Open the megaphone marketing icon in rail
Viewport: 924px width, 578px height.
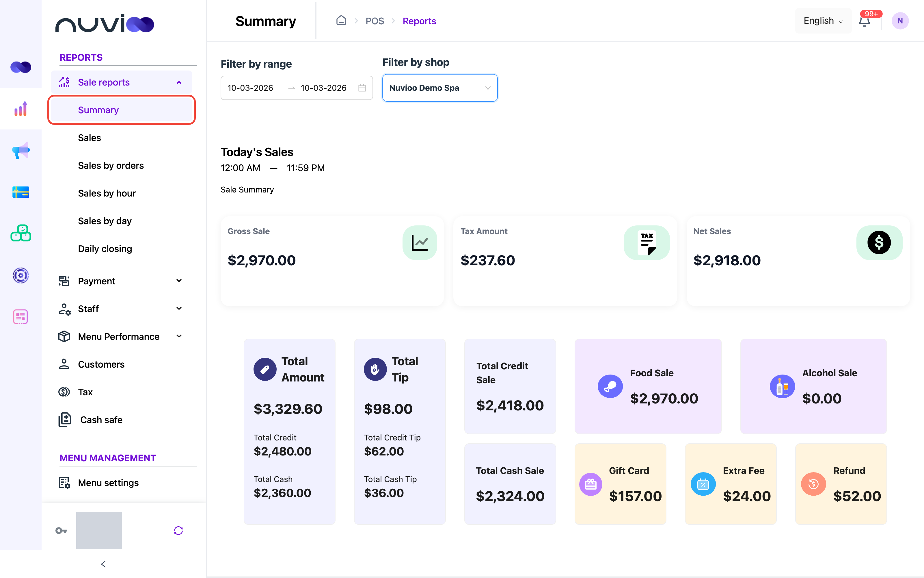21,150
